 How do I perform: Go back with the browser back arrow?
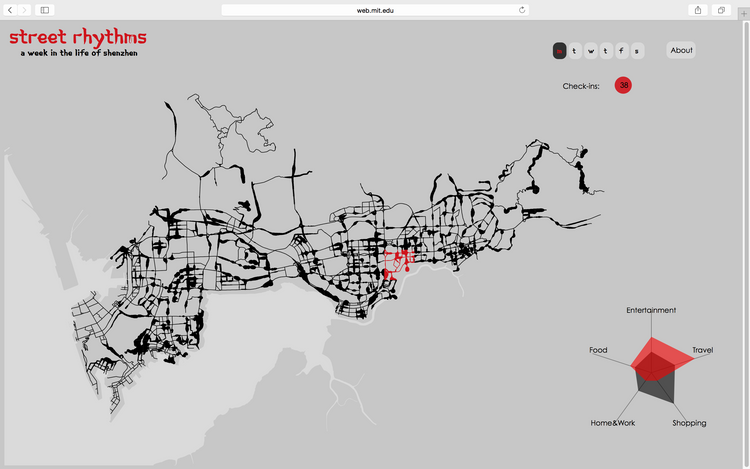[x=10, y=10]
